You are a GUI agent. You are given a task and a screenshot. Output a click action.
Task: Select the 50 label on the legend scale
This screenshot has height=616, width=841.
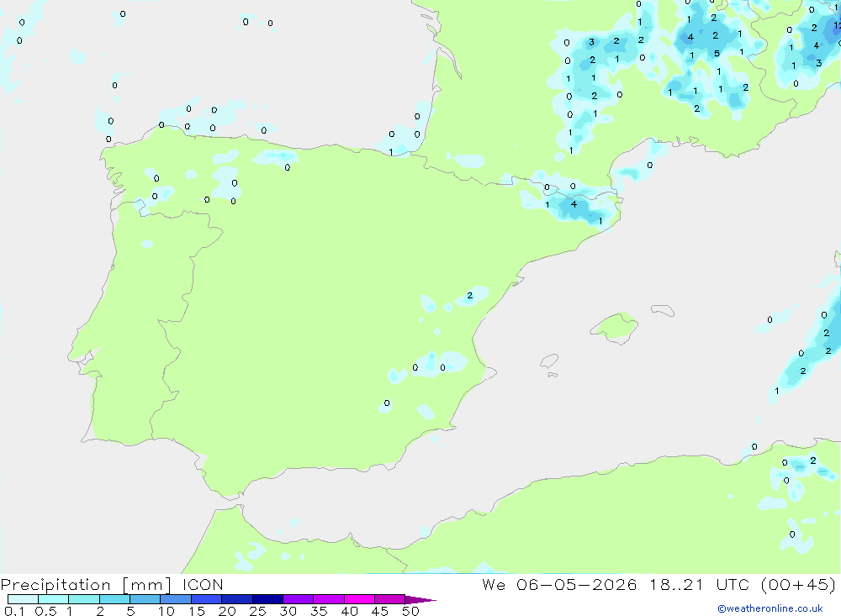[x=410, y=611]
